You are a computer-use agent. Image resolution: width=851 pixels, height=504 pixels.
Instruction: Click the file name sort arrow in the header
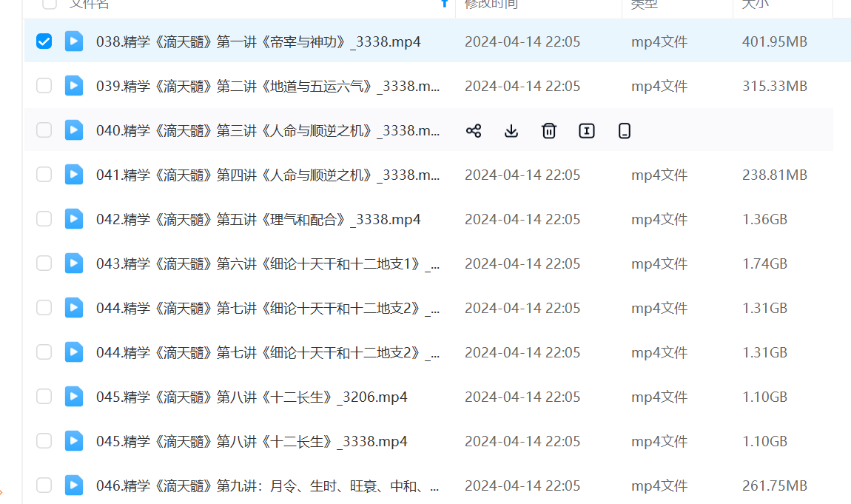coord(445,4)
